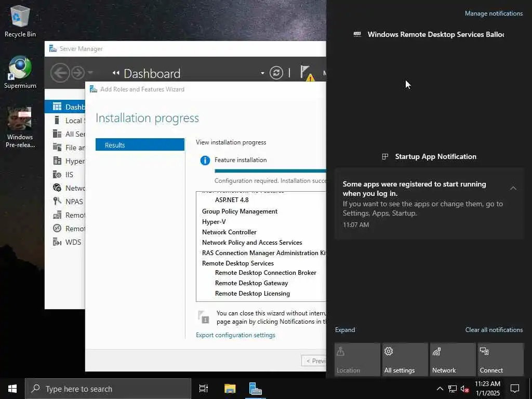Click Remote Desktop Licensing entry

(x=252, y=294)
